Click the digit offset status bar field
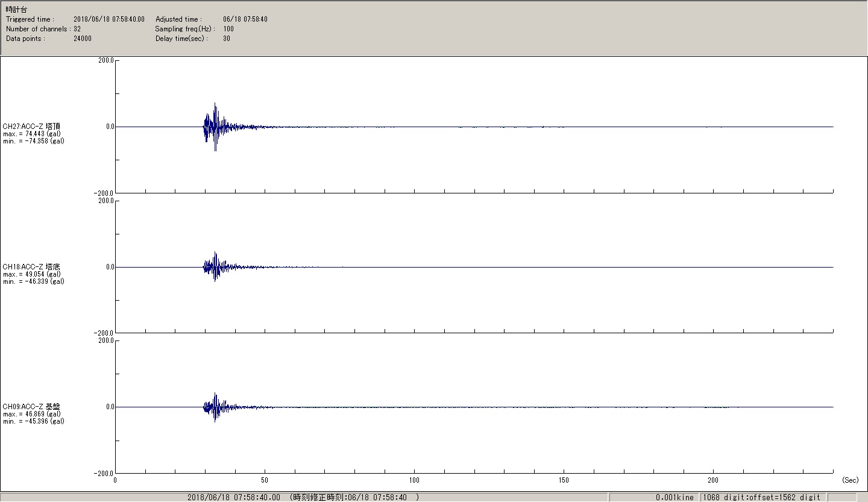Viewport: 868px width, 502px height. click(x=761, y=497)
